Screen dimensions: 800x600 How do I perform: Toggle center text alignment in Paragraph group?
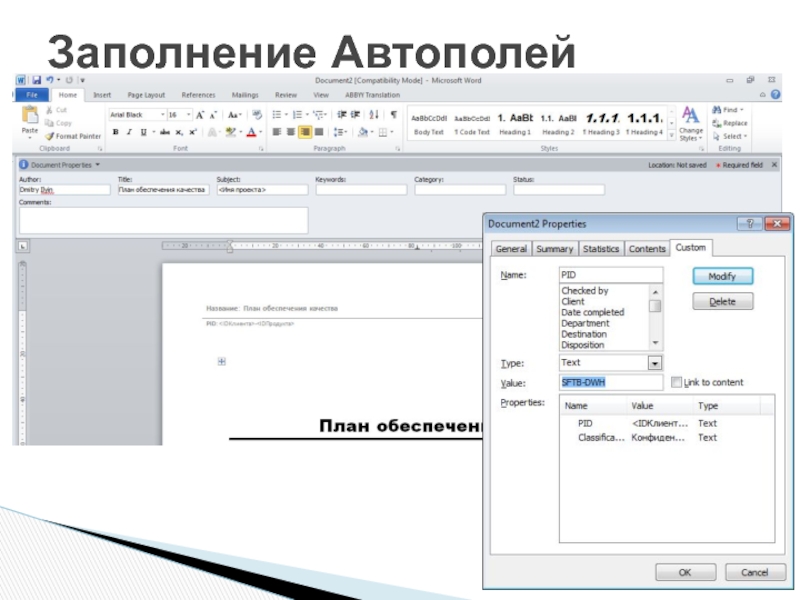point(291,132)
